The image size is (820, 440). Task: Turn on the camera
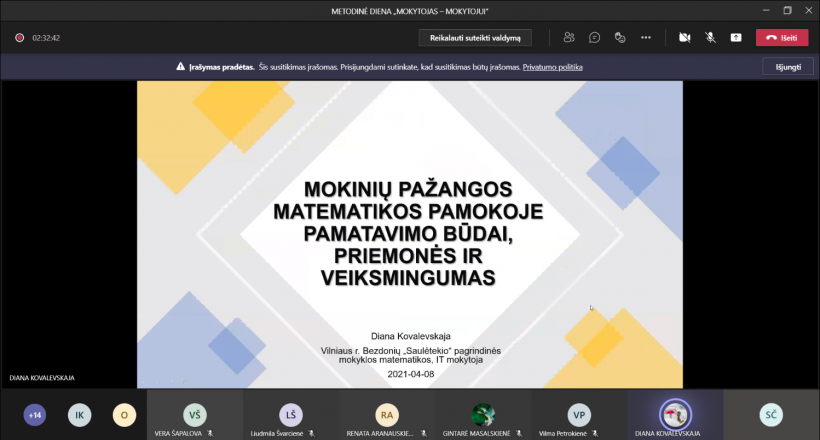pos(685,37)
